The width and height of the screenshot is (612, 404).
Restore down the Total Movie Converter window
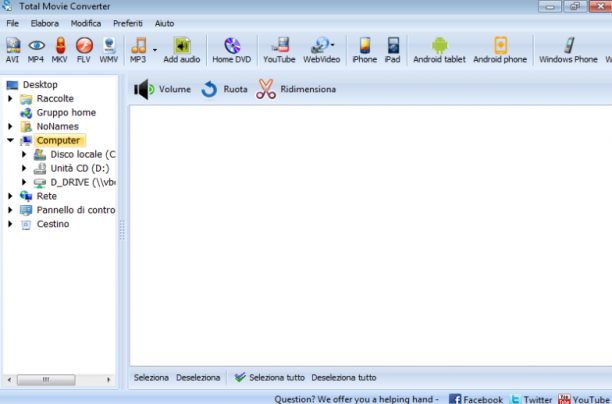[x=575, y=7]
